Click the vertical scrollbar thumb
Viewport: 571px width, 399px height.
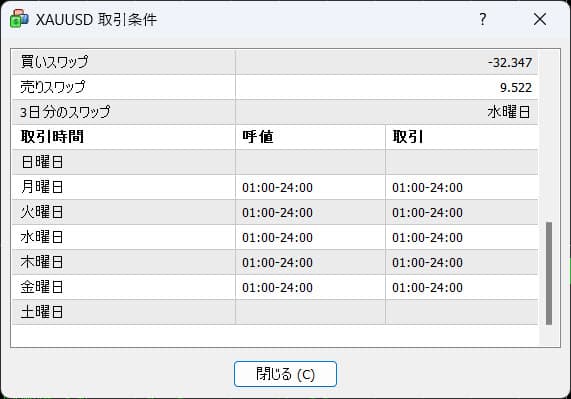(x=549, y=273)
